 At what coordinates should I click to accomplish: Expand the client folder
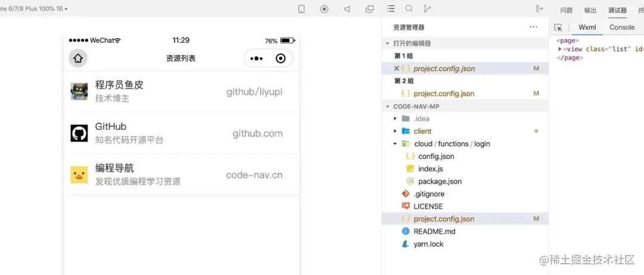click(395, 131)
